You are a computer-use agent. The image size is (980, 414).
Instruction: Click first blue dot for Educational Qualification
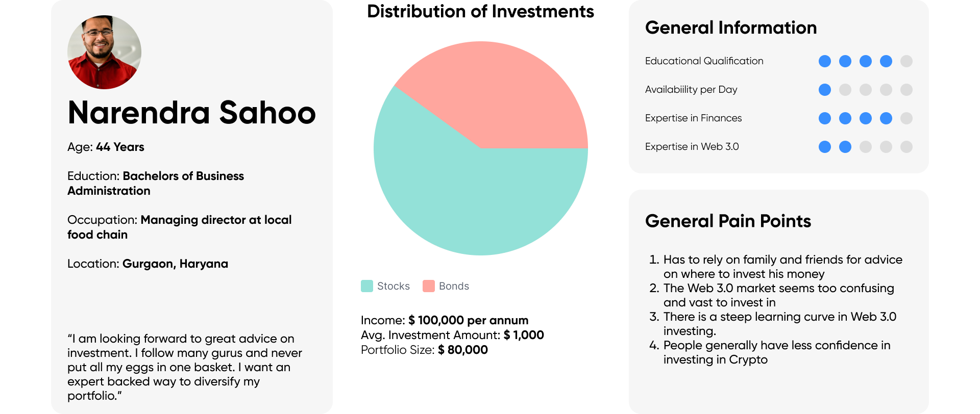pos(825,61)
